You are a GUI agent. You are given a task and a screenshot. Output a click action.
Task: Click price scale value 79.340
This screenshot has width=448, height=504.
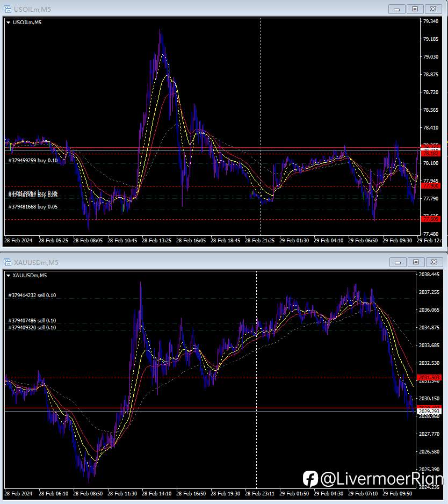(x=431, y=21)
